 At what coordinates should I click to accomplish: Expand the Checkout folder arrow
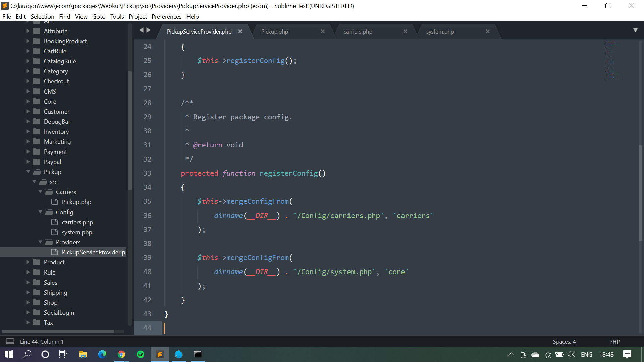pyautogui.click(x=28, y=81)
